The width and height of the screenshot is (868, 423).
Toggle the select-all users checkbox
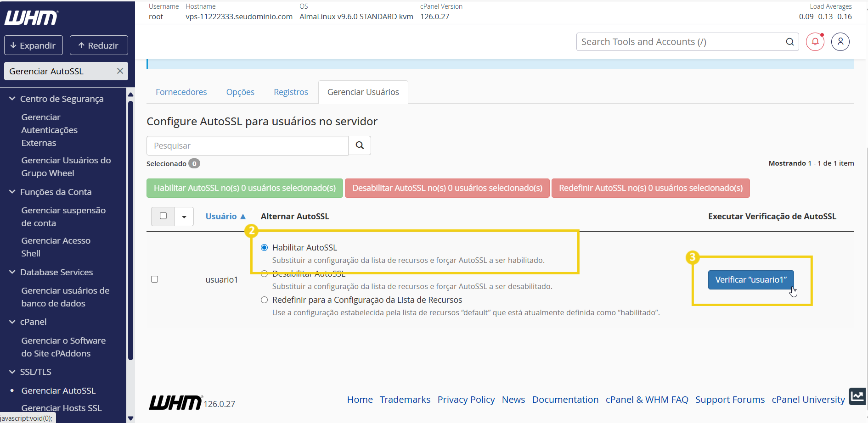click(x=163, y=216)
